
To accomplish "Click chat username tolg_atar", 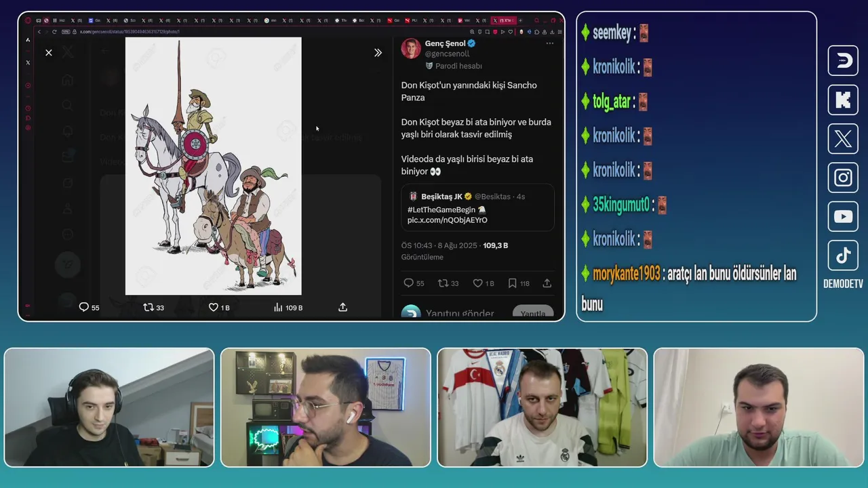I will 612,102.
